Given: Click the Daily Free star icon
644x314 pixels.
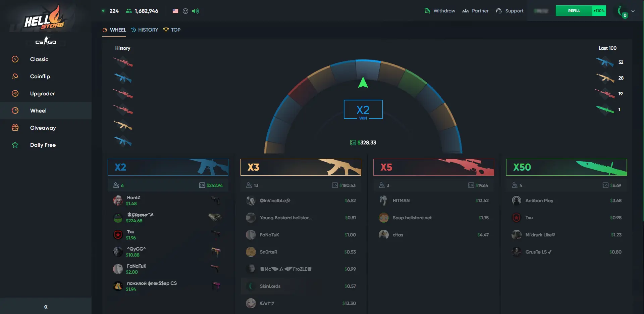Looking at the screenshot, I should tap(15, 145).
